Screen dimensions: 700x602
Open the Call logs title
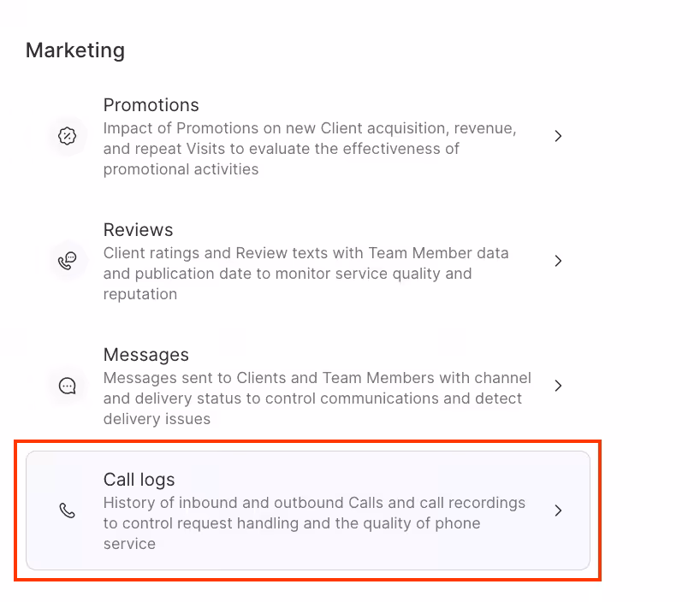(x=139, y=480)
